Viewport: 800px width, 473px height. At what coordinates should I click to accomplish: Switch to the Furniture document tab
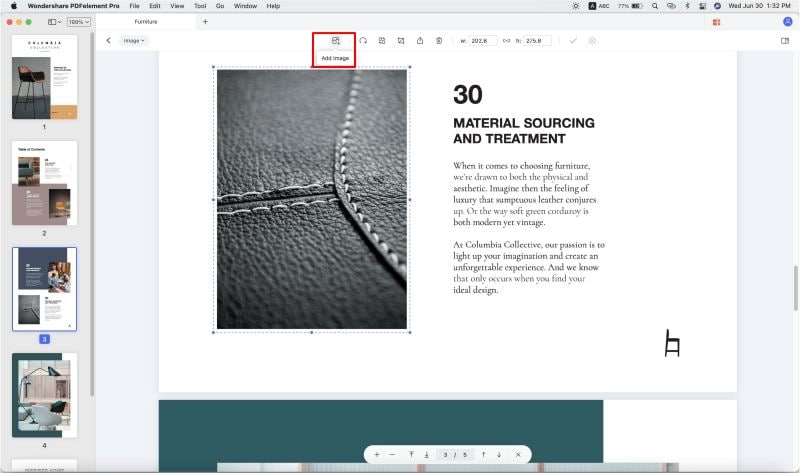click(x=146, y=21)
